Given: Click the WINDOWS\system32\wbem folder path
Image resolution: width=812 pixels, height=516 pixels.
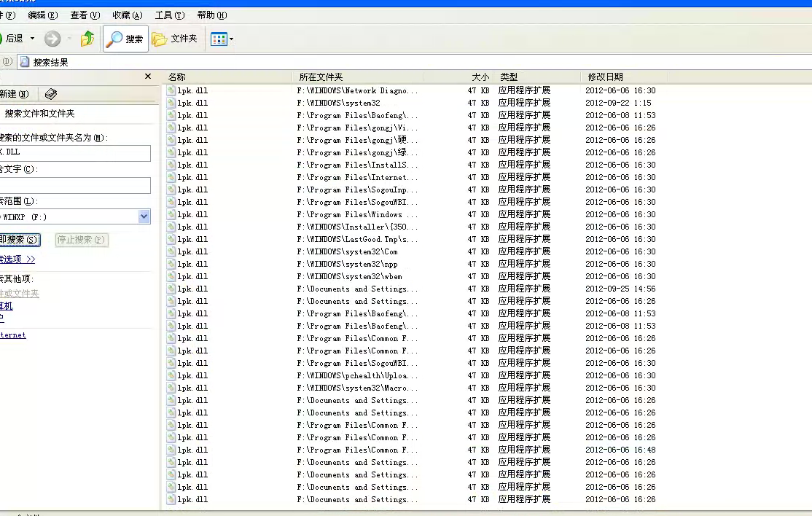Looking at the screenshot, I should (x=349, y=277).
